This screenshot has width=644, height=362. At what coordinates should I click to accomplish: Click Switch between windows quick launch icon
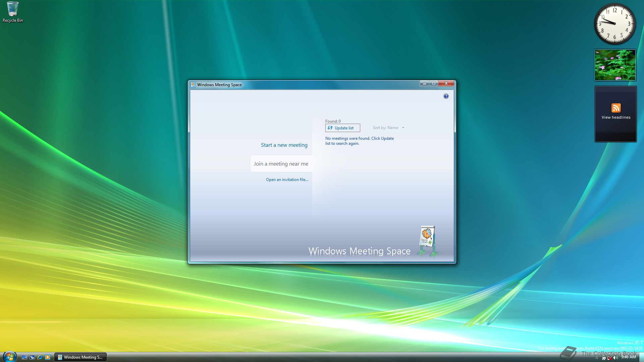[32, 357]
